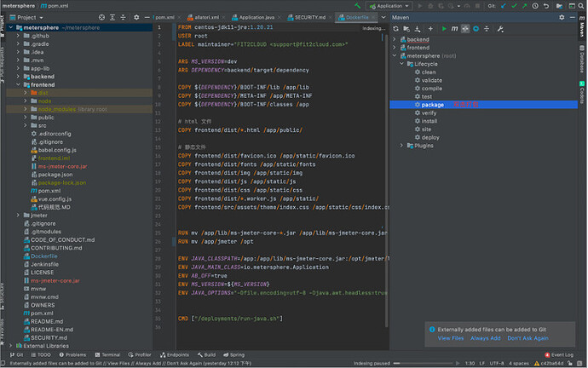
Task: Click the Build Project hammer icon
Action: 357,6
